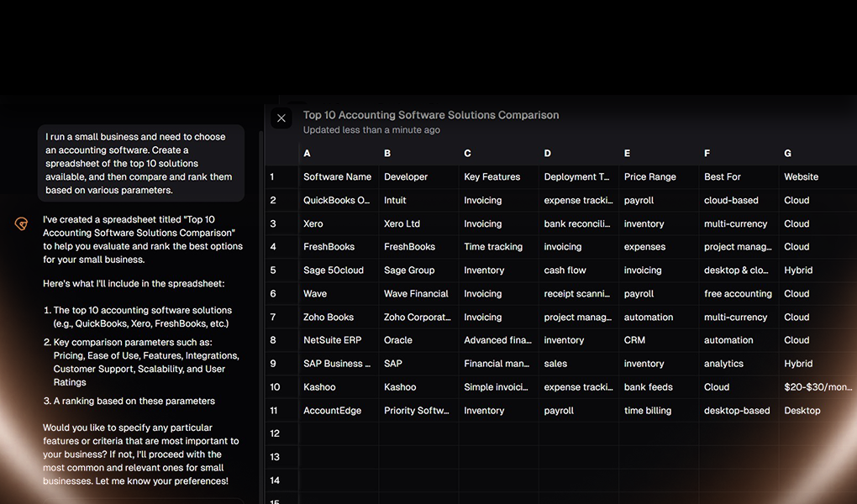This screenshot has height=504, width=857.
Task: Select the 'Best For' header cell
Action: pyautogui.click(x=739, y=177)
